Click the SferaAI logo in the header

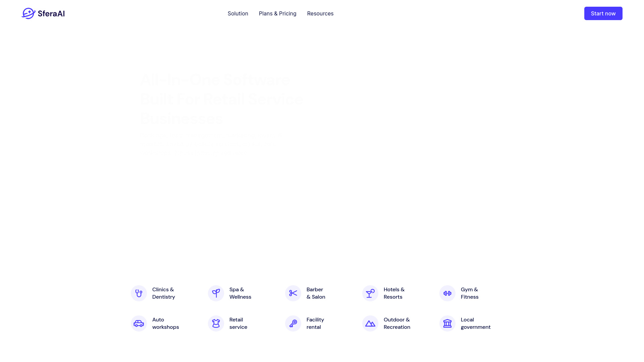pyautogui.click(x=43, y=13)
